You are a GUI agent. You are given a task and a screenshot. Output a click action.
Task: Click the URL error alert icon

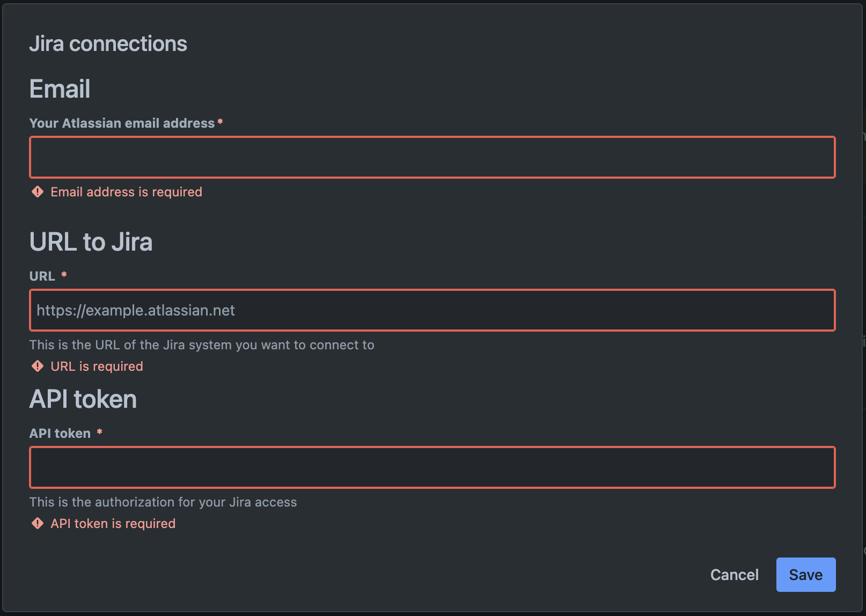coord(37,366)
